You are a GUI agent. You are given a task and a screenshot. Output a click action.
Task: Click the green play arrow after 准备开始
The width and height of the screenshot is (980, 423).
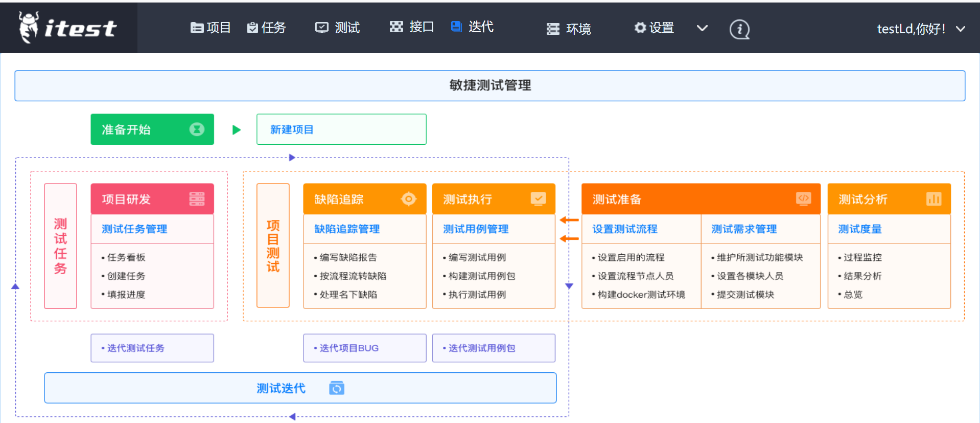[x=236, y=130]
